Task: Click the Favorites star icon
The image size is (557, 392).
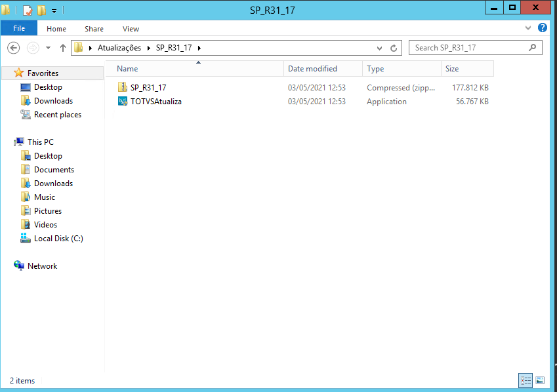Action: 19,73
